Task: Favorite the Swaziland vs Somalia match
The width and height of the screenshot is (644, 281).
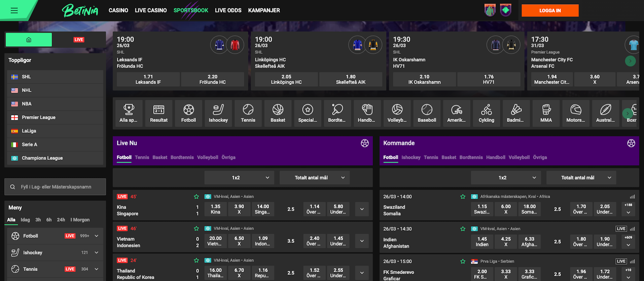Action: click(x=463, y=197)
